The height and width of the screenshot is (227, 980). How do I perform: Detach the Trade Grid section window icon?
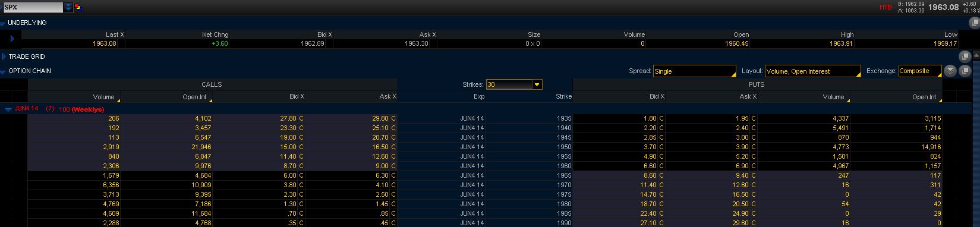(x=965, y=56)
